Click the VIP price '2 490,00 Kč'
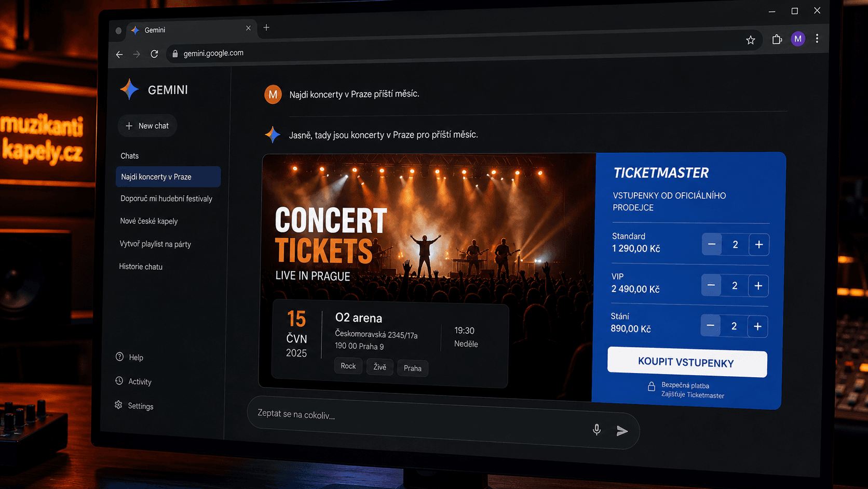Viewport: 868px width, 489px height. coord(635,289)
